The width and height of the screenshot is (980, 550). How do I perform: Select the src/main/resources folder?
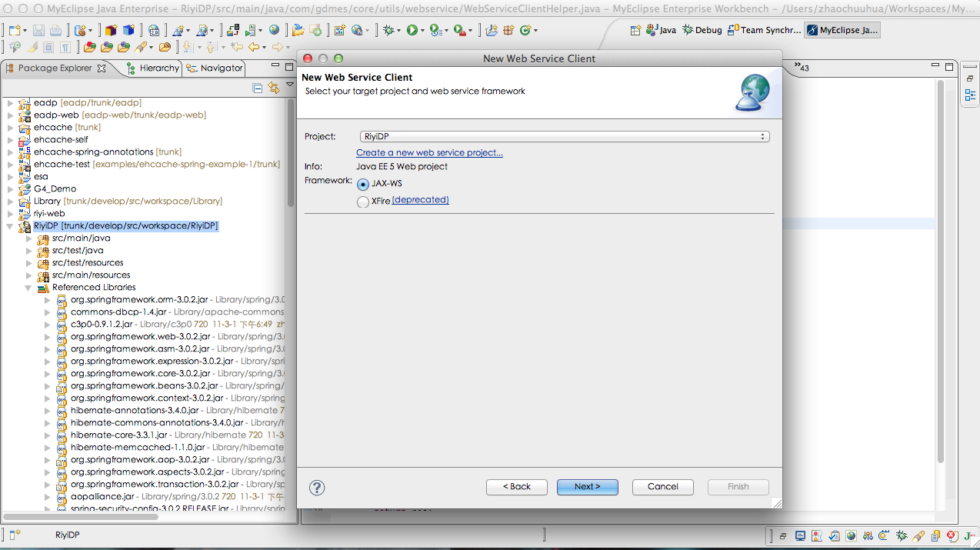[x=91, y=275]
